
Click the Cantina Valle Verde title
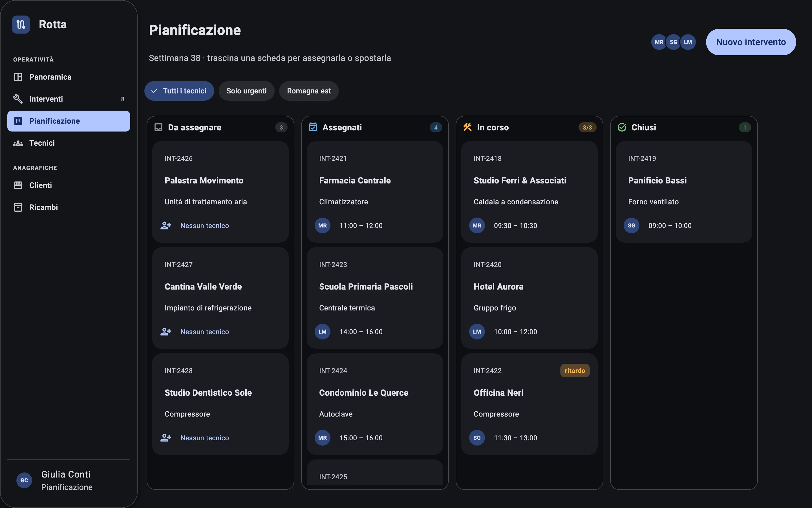pyautogui.click(x=203, y=286)
